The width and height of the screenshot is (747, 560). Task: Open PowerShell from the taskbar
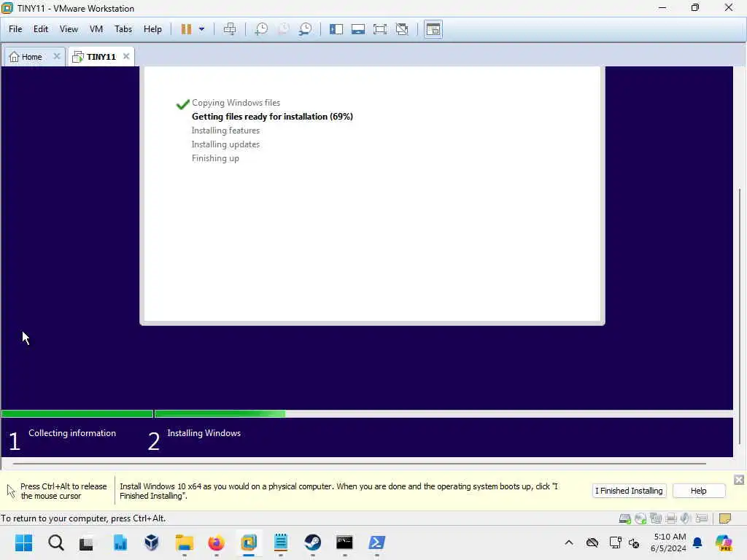click(x=377, y=542)
